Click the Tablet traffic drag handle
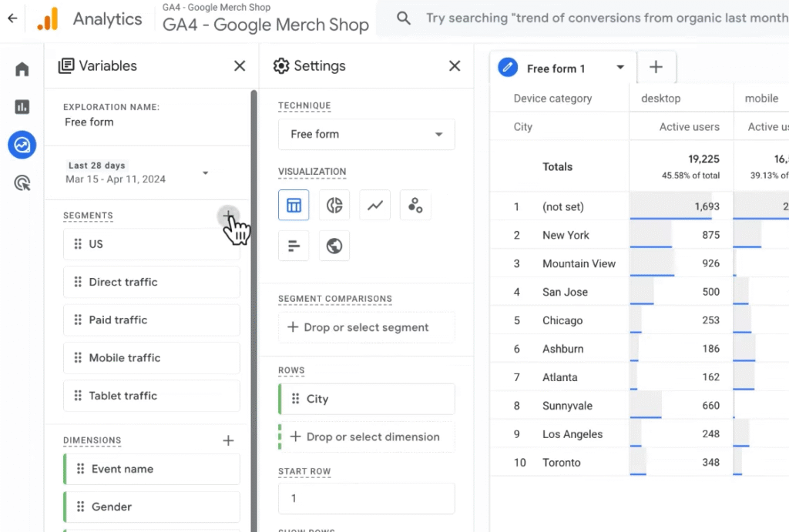 pyautogui.click(x=78, y=396)
